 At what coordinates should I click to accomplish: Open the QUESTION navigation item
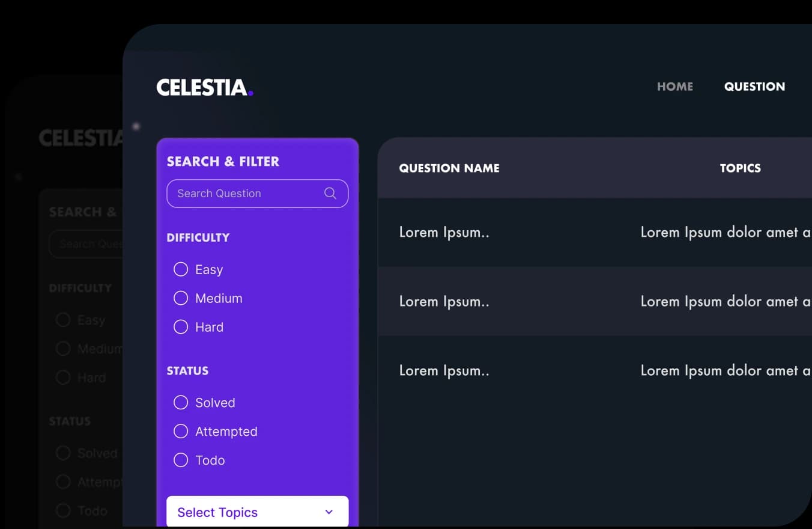754,87
